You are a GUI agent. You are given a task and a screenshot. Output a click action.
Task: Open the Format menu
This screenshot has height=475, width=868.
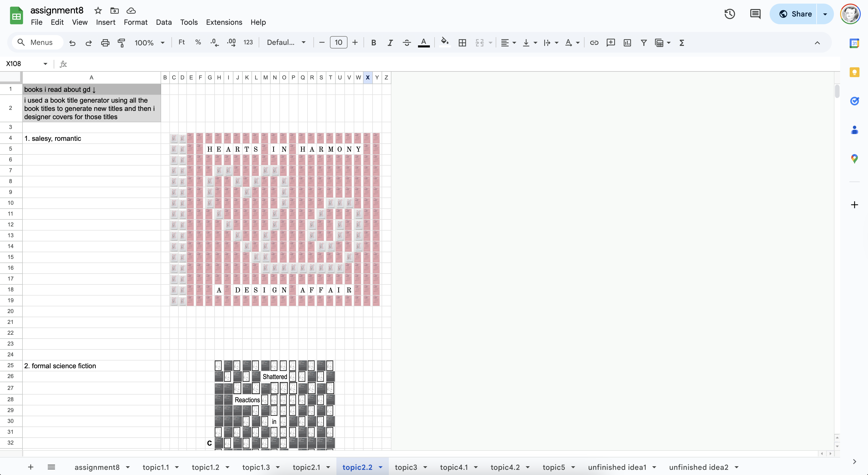(136, 22)
